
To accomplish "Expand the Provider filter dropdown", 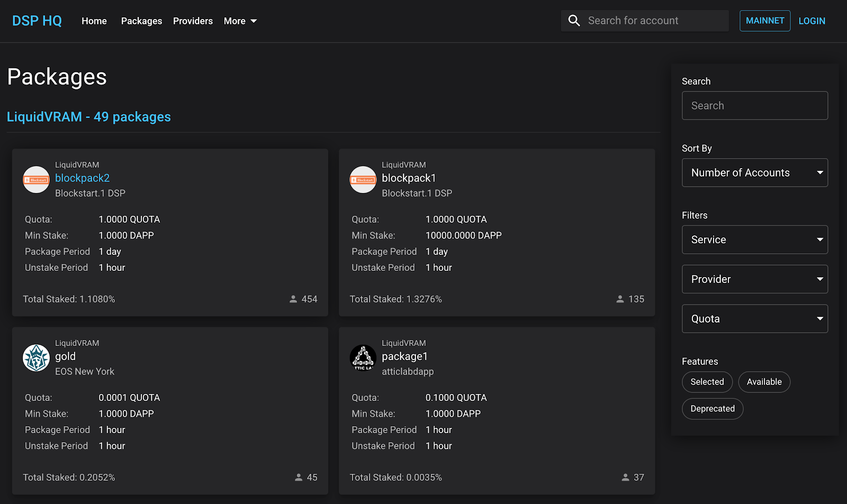I will coord(754,279).
